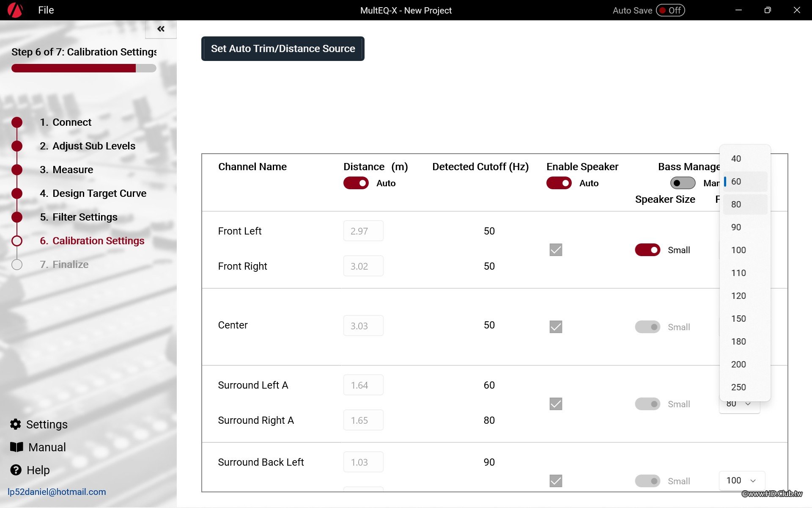Toggle the Enable Speaker Auto switch

point(559,183)
